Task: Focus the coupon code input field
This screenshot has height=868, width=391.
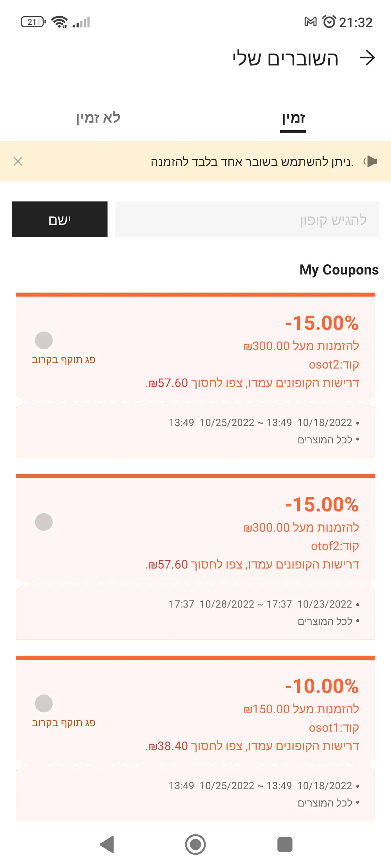Action: 247,220
